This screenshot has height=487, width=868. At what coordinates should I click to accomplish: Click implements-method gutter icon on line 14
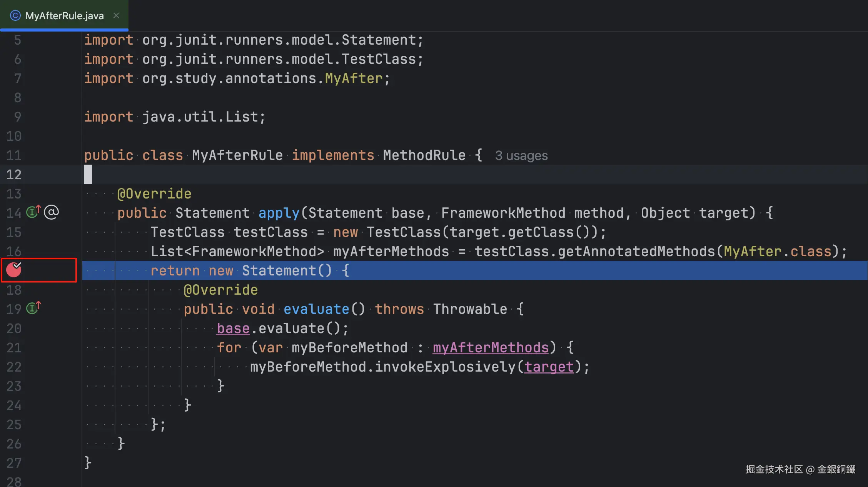tap(33, 212)
